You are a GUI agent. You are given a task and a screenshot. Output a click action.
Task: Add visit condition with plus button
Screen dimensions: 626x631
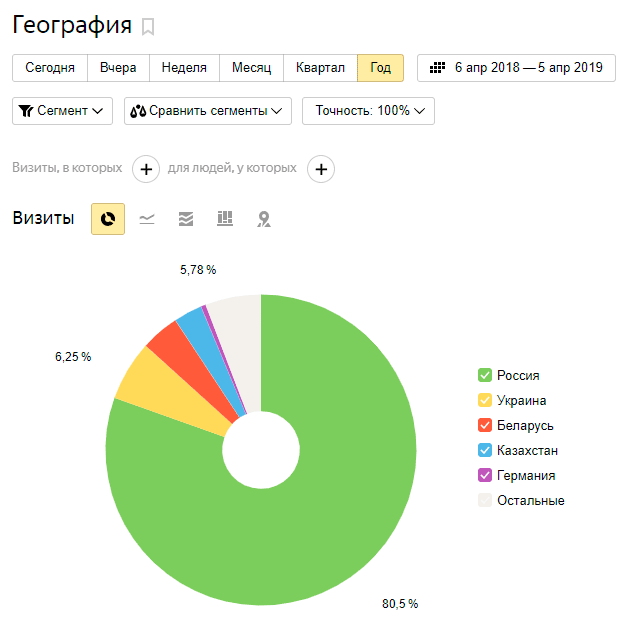coord(146,169)
